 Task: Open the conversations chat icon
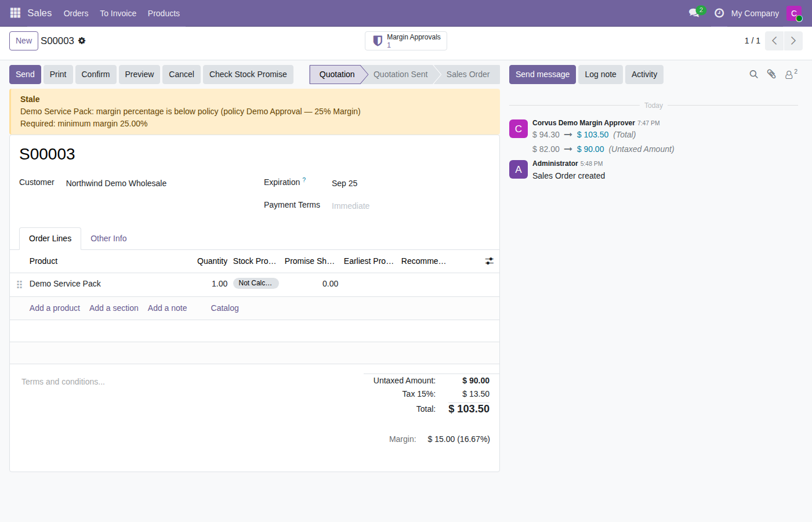pos(694,13)
